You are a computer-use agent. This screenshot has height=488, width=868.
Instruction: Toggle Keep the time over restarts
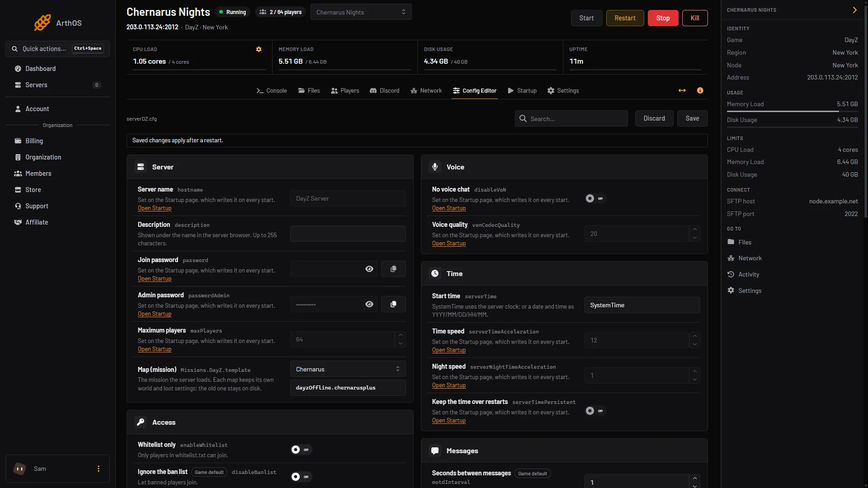click(595, 411)
